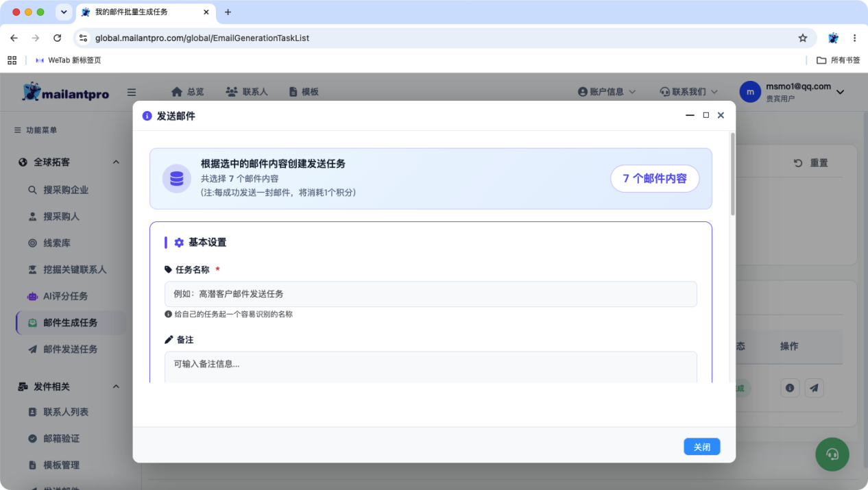Open the msmo1@qq.com user menu chevron
The height and width of the screenshot is (490, 868).
(840, 92)
